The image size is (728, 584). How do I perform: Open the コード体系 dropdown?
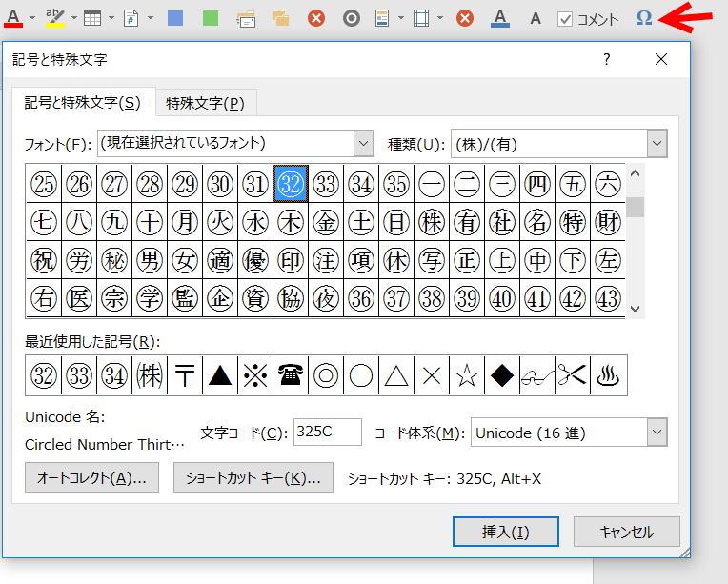(x=657, y=433)
